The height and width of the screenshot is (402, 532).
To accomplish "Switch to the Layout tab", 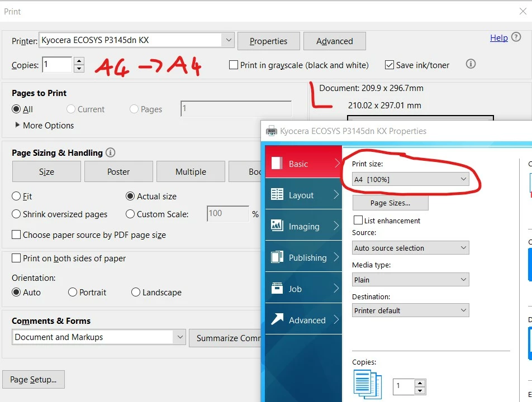I will pyautogui.click(x=303, y=194).
